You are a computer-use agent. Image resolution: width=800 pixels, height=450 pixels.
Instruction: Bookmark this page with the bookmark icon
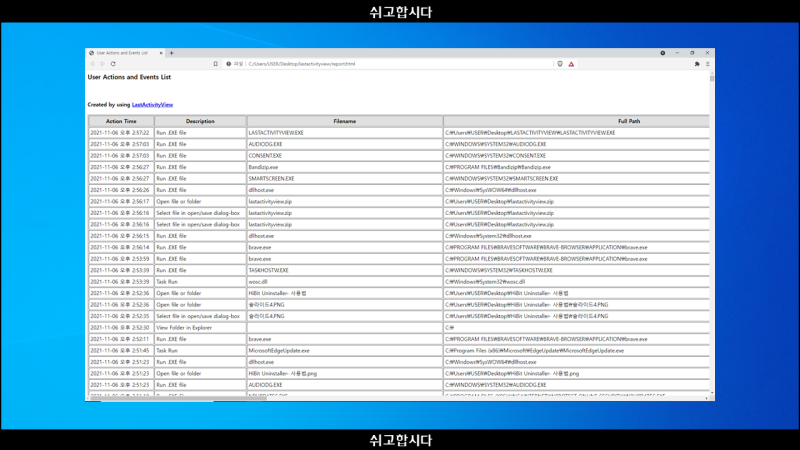pos(215,64)
